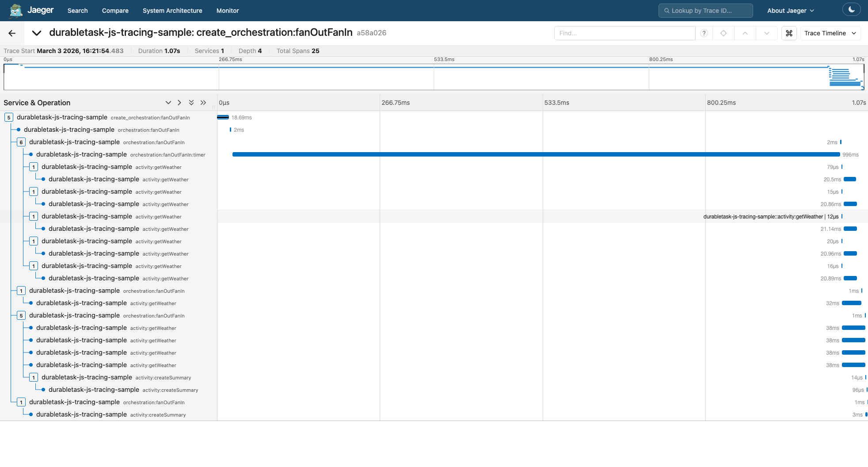Open the Compare nav tab
Image resolution: width=868 pixels, height=467 pixels.
(x=115, y=11)
